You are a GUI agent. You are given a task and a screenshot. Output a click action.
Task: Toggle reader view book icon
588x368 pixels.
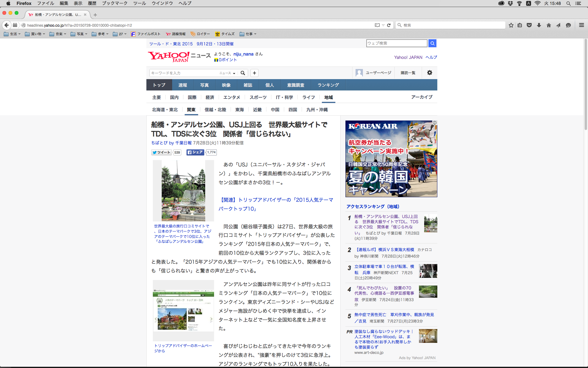(x=377, y=25)
